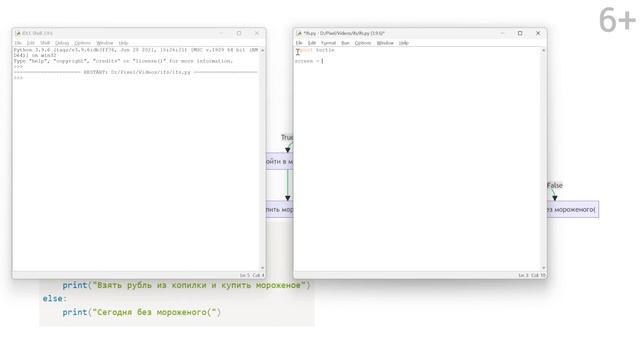Image resolution: width=640 pixels, height=360 pixels.
Task: Open Edit menu in the editor window
Action: [312, 43]
